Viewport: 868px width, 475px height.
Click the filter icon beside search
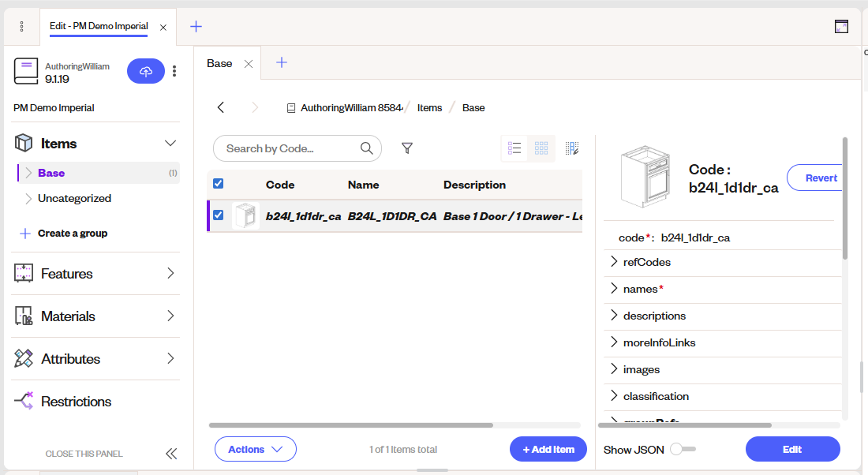407,148
